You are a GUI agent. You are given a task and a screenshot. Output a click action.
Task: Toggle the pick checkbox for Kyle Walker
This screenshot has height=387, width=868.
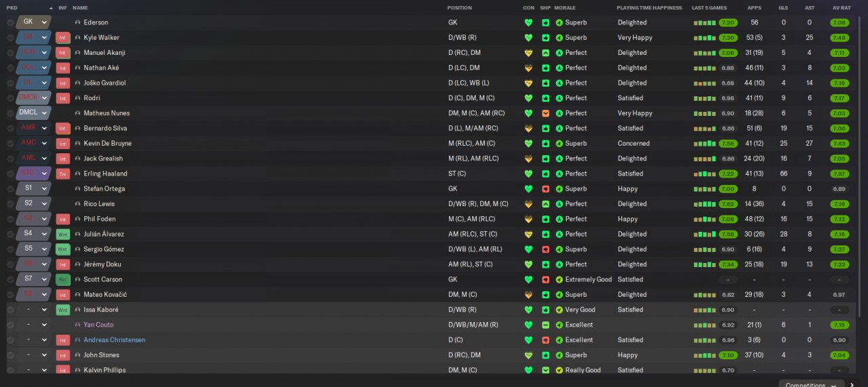pyautogui.click(x=10, y=38)
